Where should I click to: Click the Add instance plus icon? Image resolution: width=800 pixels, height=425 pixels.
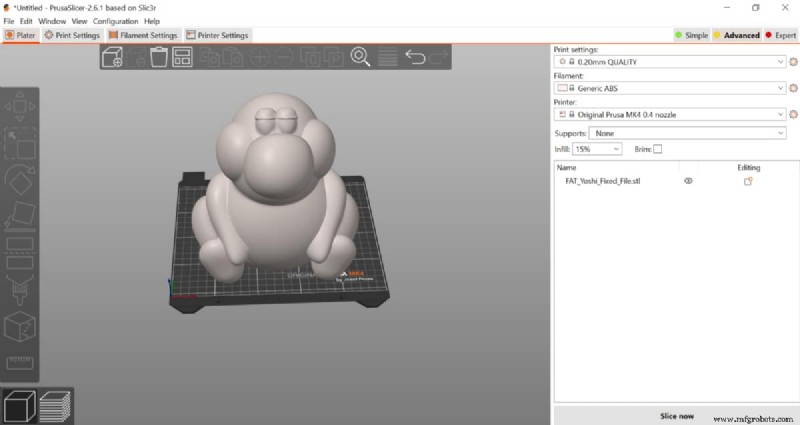tap(259, 57)
